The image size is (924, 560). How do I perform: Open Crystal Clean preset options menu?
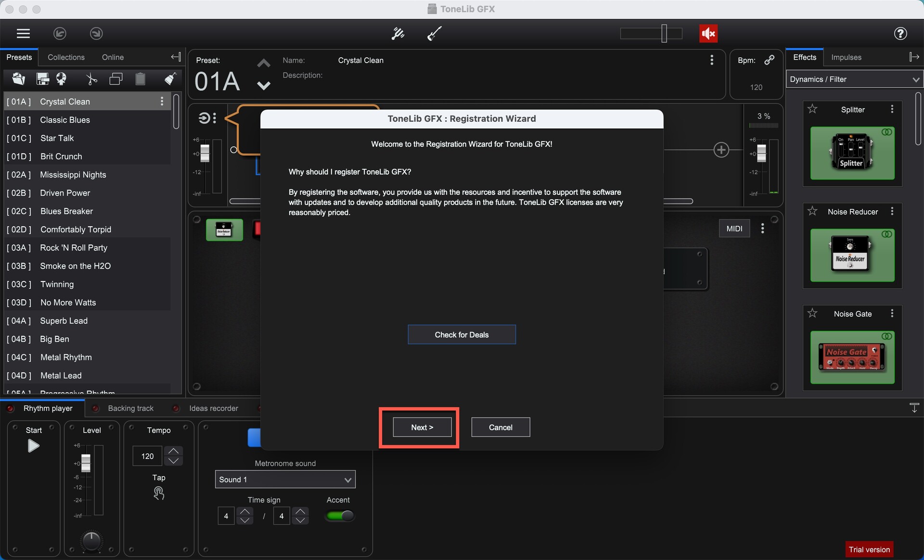(162, 101)
